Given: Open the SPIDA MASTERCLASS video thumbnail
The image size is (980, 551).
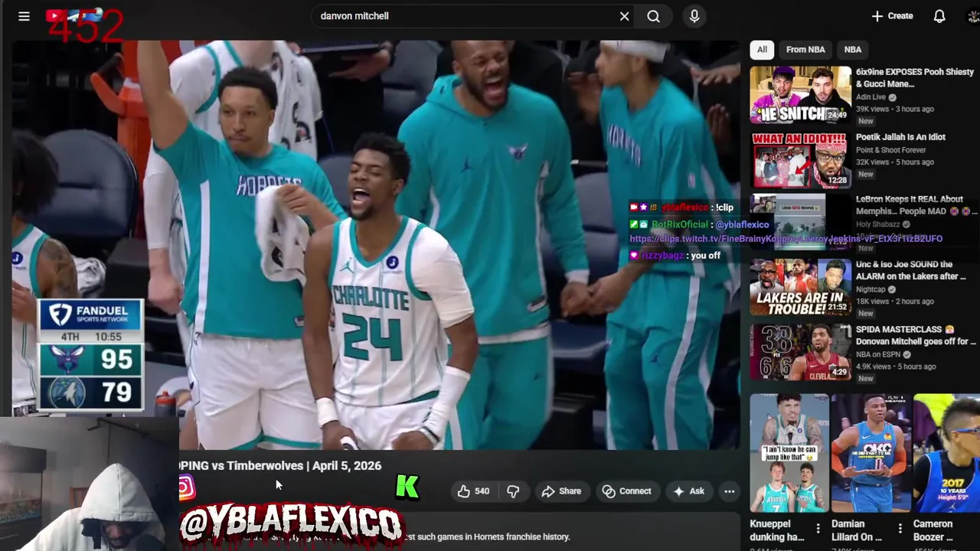Looking at the screenshot, I should click(x=800, y=353).
